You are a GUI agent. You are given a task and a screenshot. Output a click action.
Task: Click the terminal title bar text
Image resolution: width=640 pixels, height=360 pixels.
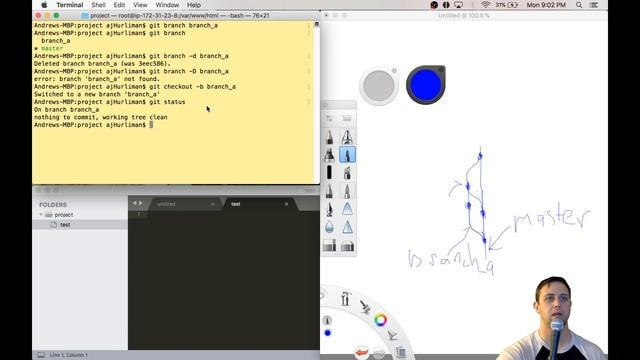pyautogui.click(x=180, y=16)
